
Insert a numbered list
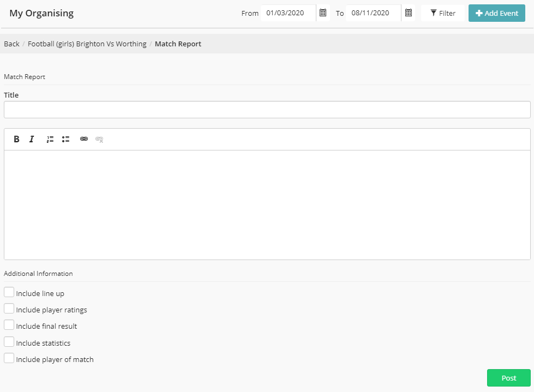pos(50,140)
